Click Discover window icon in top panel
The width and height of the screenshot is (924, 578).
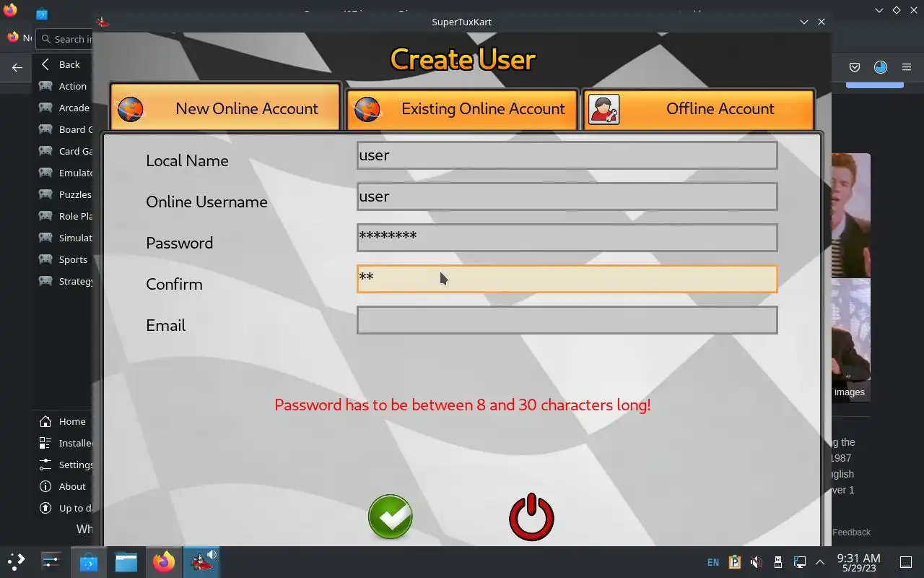pyautogui.click(x=42, y=14)
